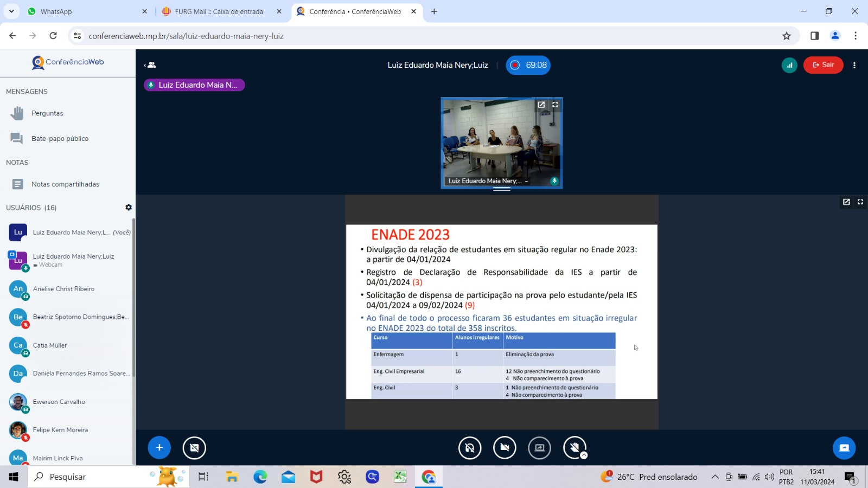Open Perguntas in the messages section
The height and width of the screenshot is (488, 868).
point(47,113)
